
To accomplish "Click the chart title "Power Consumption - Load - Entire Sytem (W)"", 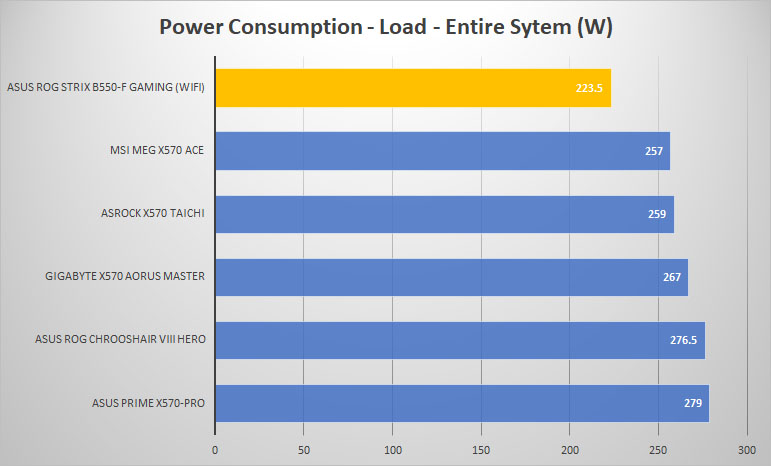I will tap(386, 28).
